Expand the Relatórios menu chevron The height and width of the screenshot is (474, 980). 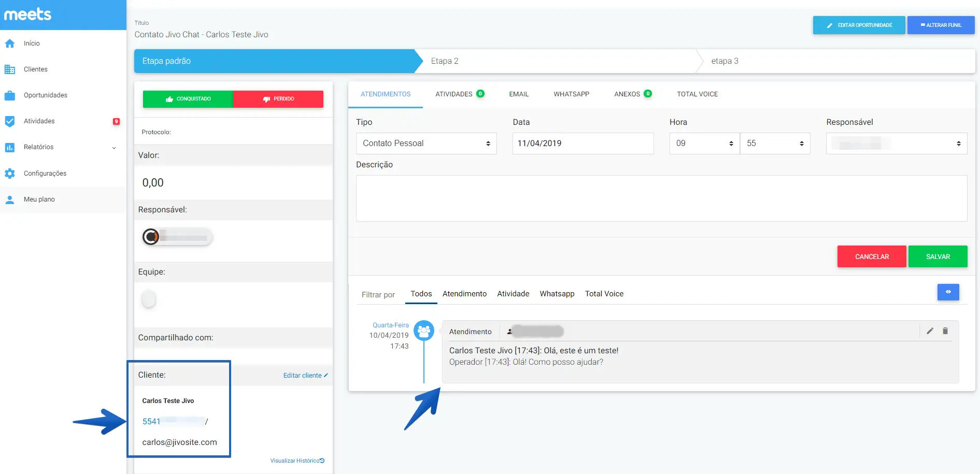point(114,148)
